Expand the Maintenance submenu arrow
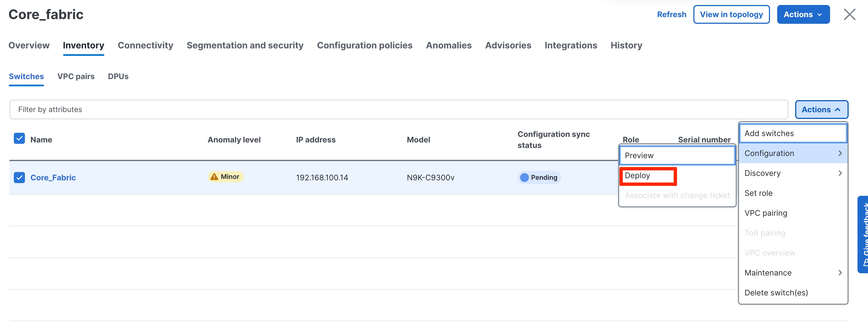The width and height of the screenshot is (868, 333). point(840,273)
